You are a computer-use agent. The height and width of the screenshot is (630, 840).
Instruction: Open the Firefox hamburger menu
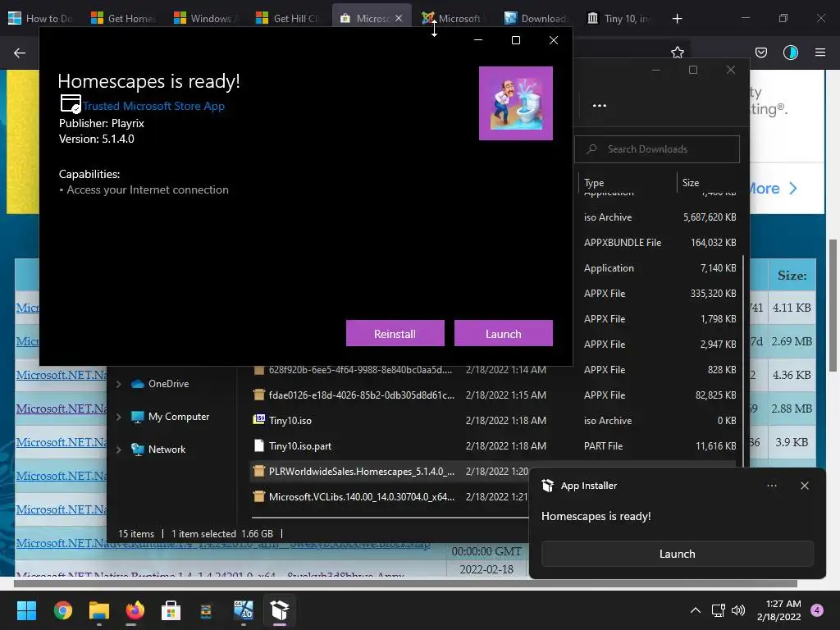point(820,52)
